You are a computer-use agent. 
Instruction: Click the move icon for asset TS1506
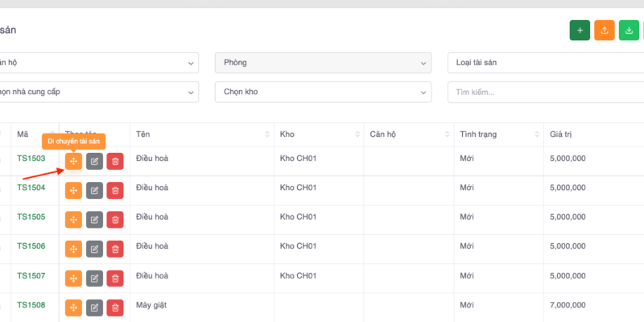click(73, 249)
